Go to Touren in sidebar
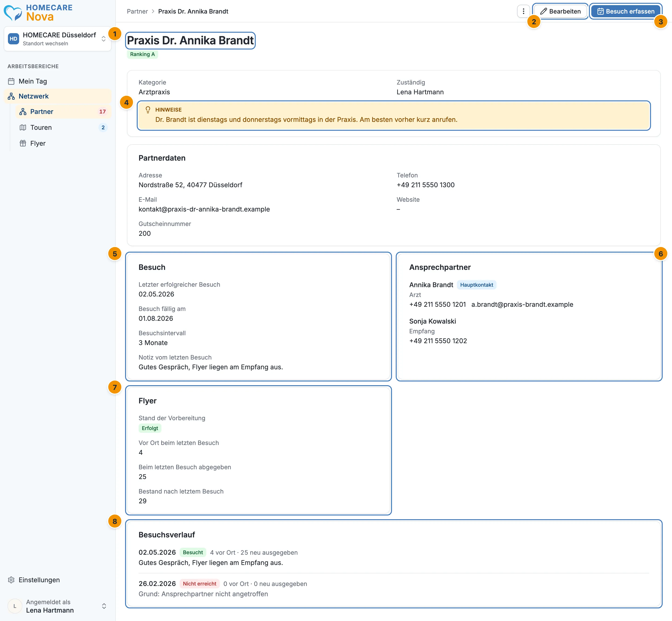This screenshot has width=672, height=621. pos(63,127)
